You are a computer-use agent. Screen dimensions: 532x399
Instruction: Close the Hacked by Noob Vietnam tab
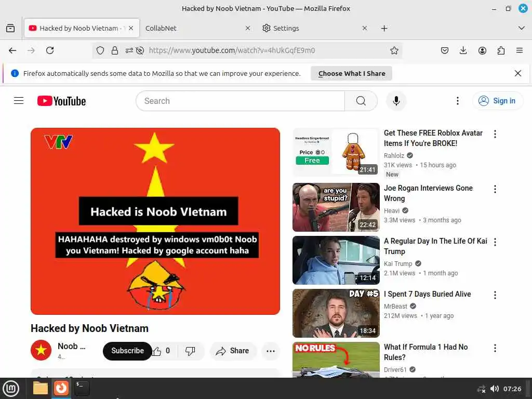tap(131, 28)
